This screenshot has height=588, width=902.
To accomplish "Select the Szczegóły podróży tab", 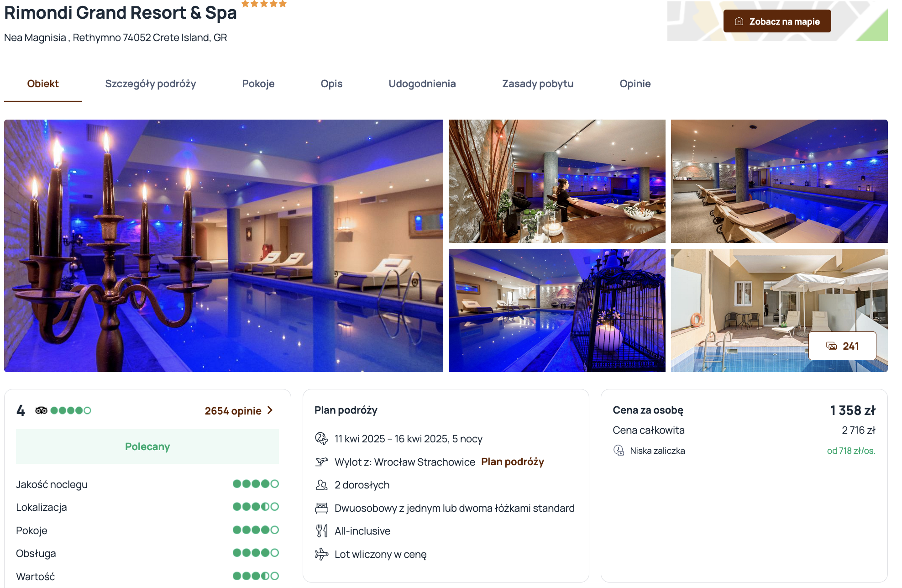I will (151, 84).
